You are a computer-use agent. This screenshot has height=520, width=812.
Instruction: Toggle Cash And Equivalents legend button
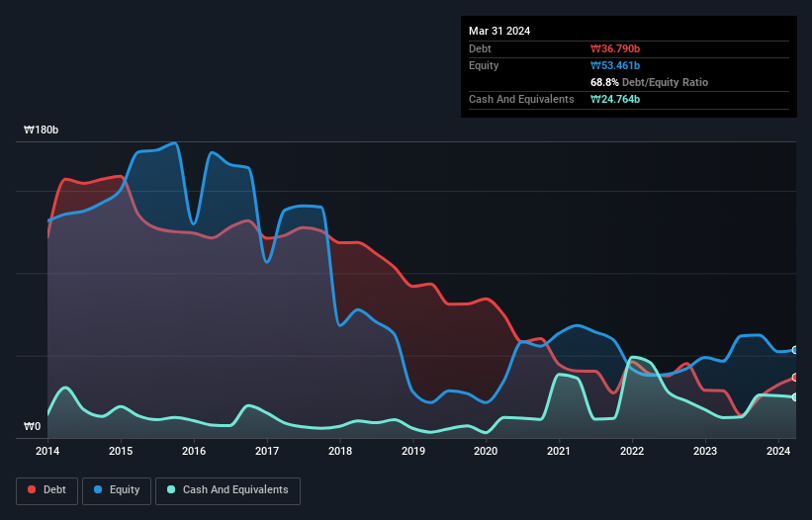pyautogui.click(x=227, y=490)
